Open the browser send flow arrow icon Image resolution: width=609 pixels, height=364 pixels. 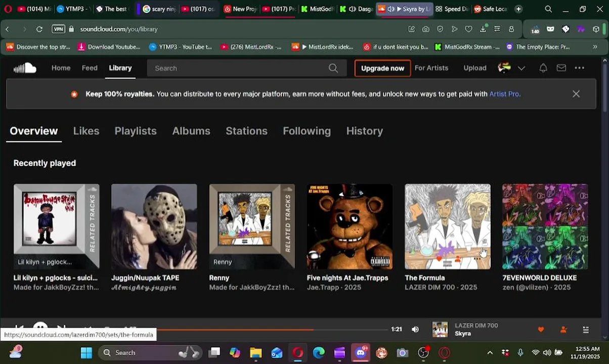454,29
